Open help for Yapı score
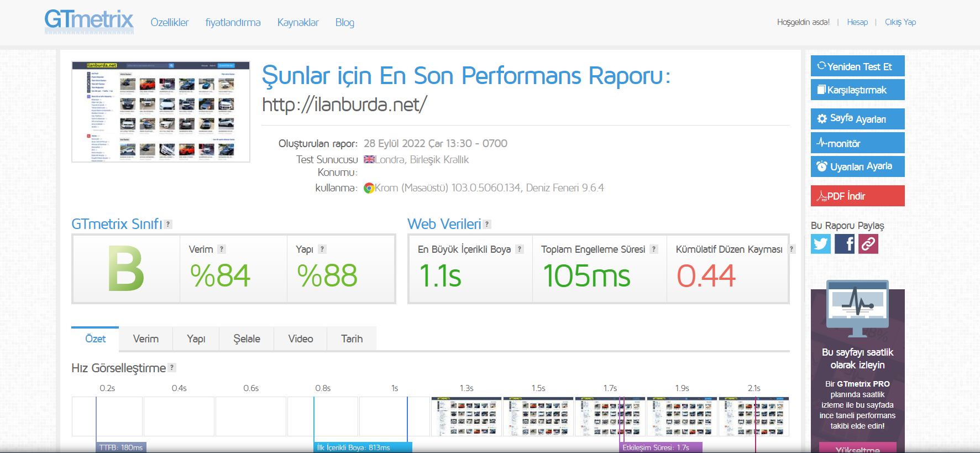 point(322,249)
